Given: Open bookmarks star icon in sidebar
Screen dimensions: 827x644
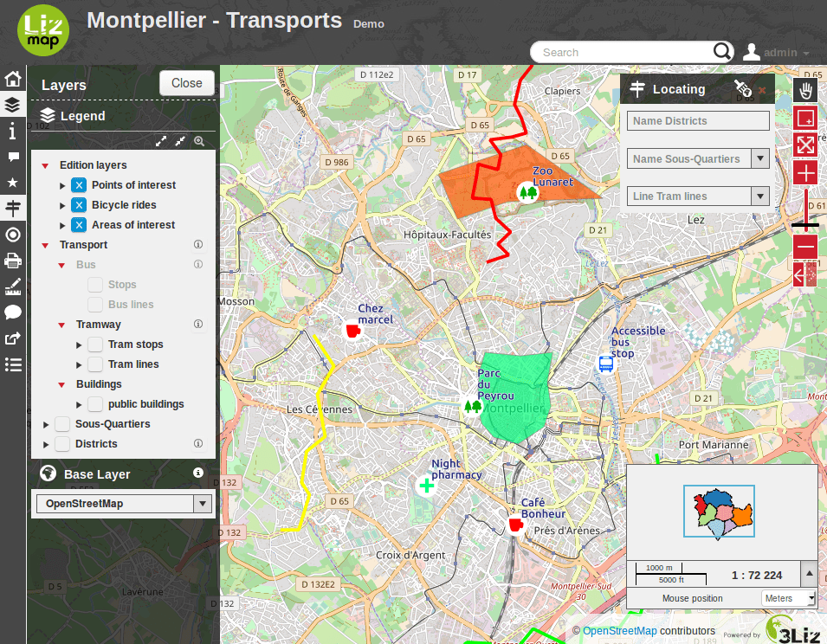Looking at the screenshot, I should click(13, 183).
